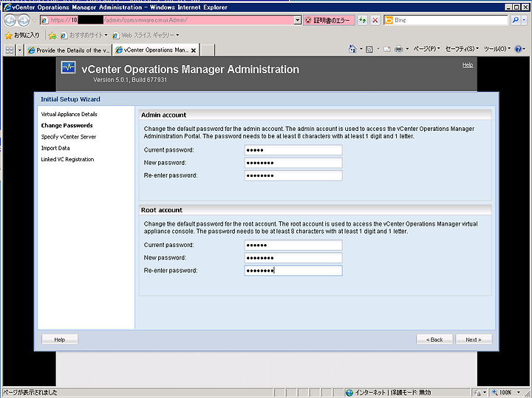
Task: Select the Specify vCenter Server step
Action: coord(69,137)
